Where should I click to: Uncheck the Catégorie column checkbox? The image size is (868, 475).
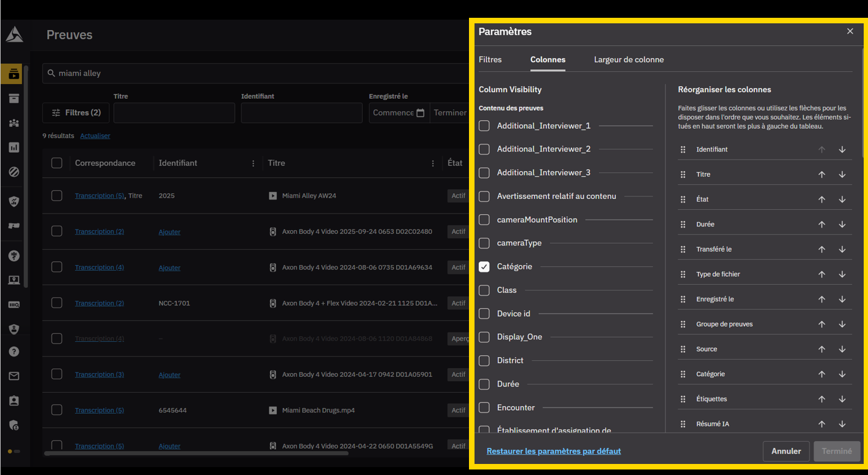(x=484, y=267)
